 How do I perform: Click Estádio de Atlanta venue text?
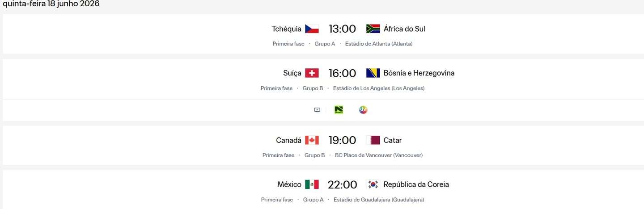point(379,44)
